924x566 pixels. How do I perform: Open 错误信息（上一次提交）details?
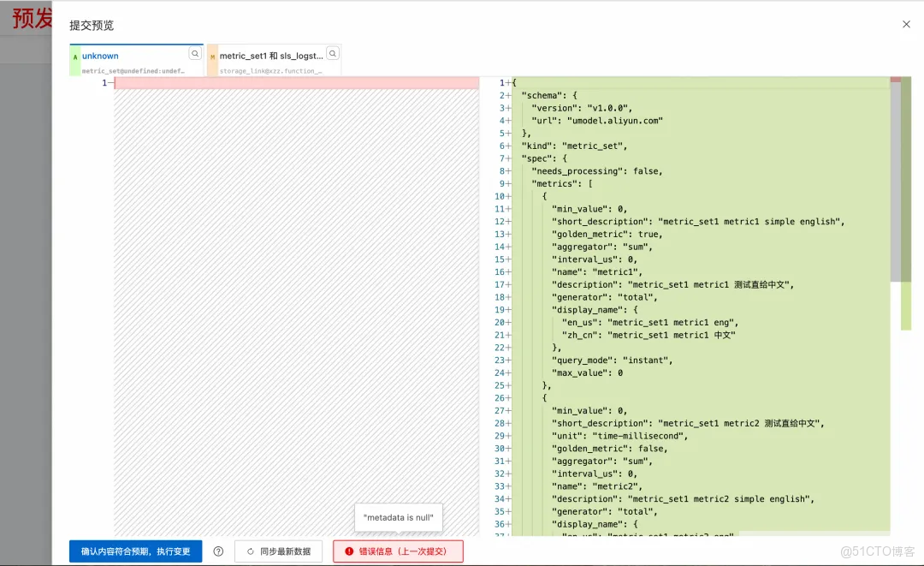pos(398,551)
